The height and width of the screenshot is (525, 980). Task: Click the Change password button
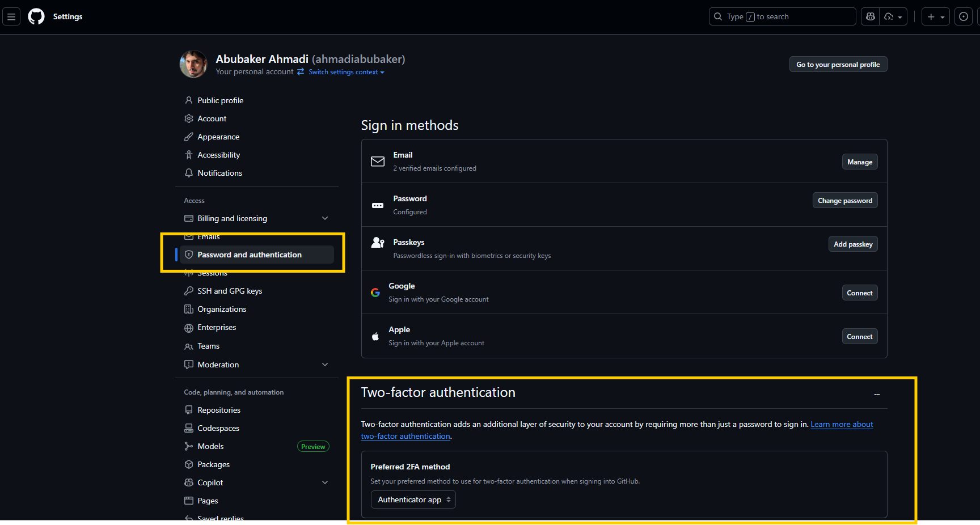point(844,201)
